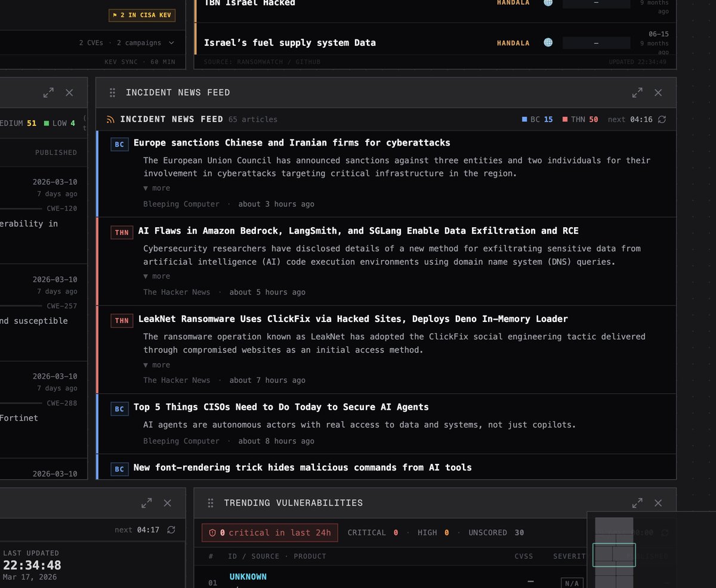The width and height of the screenshot is (716, 588).
Task: Click the next 04:16 countdown in the news feed
Action: [x=630, y=119]
